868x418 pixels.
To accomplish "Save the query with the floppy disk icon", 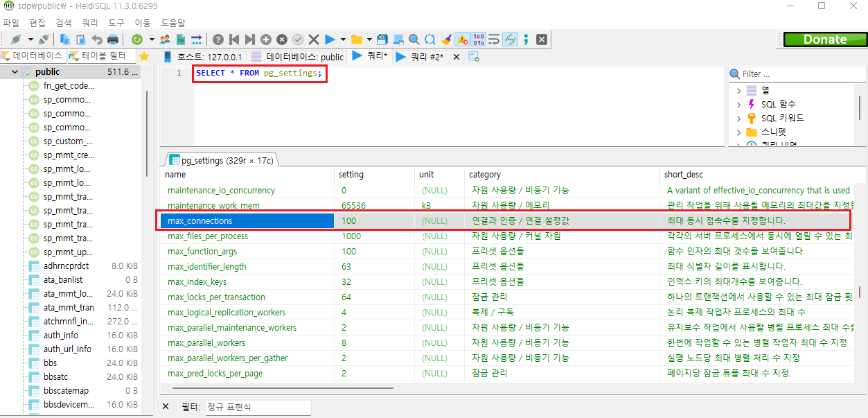I will [x=382, y=40].
